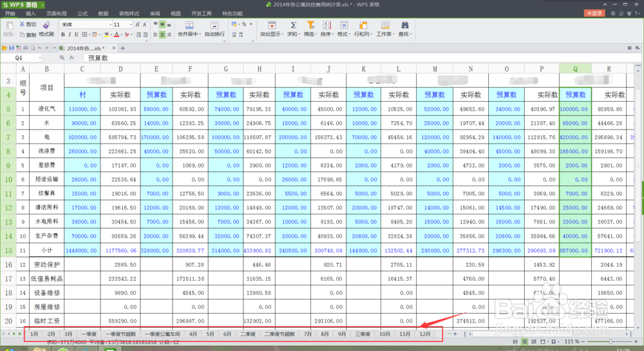Open the WPS 表格 application menu arrow
Screen dimensions: 644x351
pyautogui.click(x=43, y=5)
